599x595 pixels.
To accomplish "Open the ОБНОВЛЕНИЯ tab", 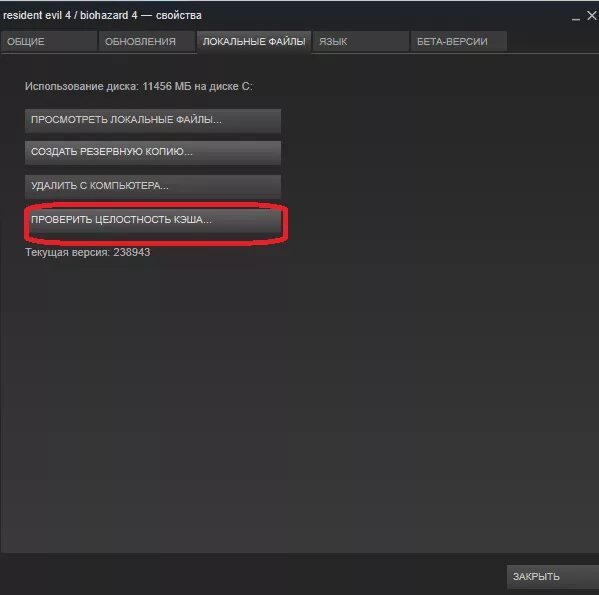I will pos(147,41).
